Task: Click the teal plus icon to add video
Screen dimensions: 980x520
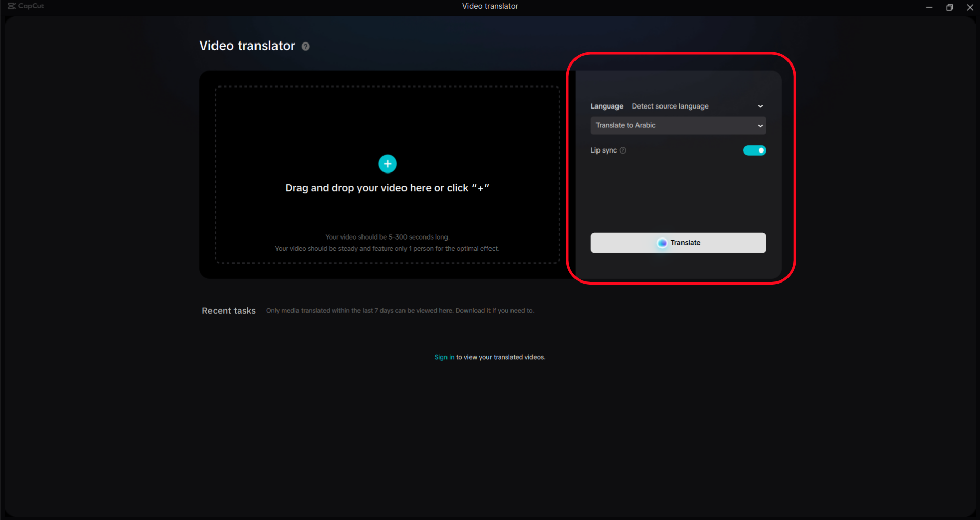Action: 387,164
